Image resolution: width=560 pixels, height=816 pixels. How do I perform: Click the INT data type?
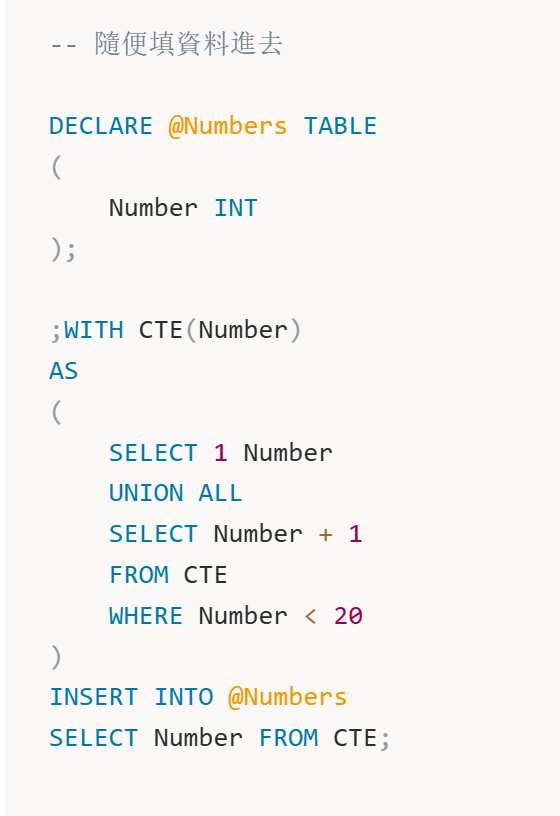[236, 208]
